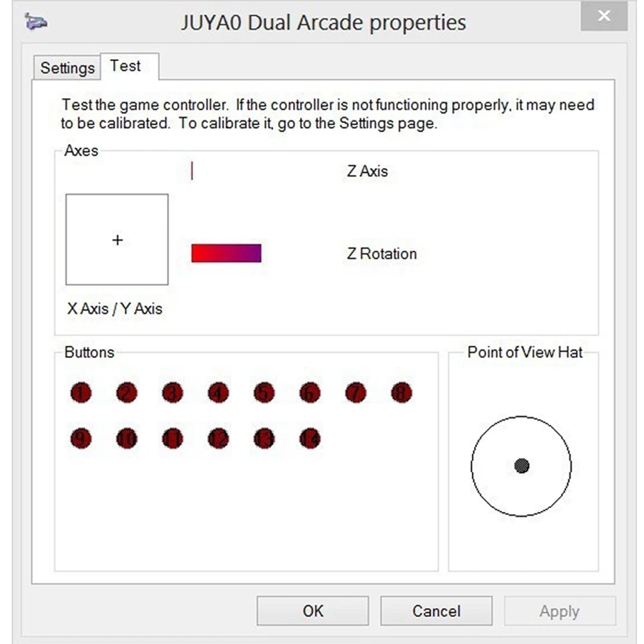Click the Point of View Hat center dot

522,466
